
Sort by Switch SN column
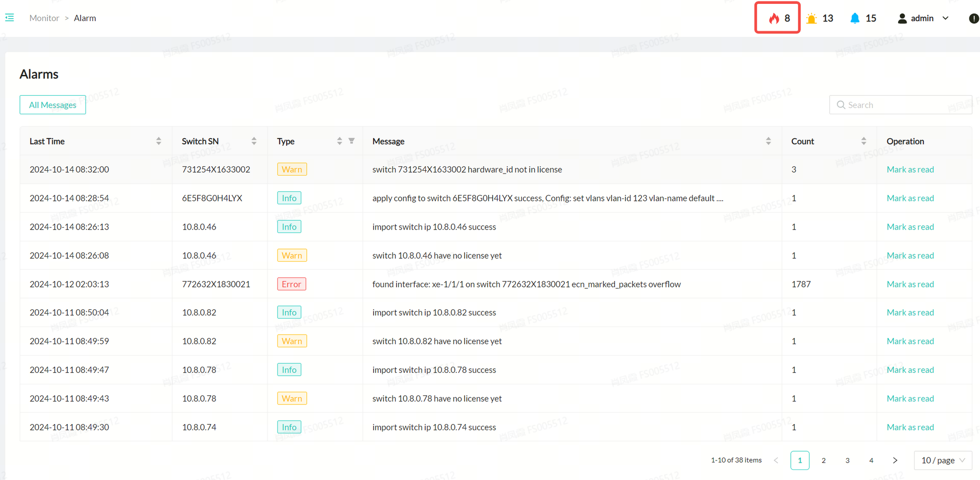(254, 141)
